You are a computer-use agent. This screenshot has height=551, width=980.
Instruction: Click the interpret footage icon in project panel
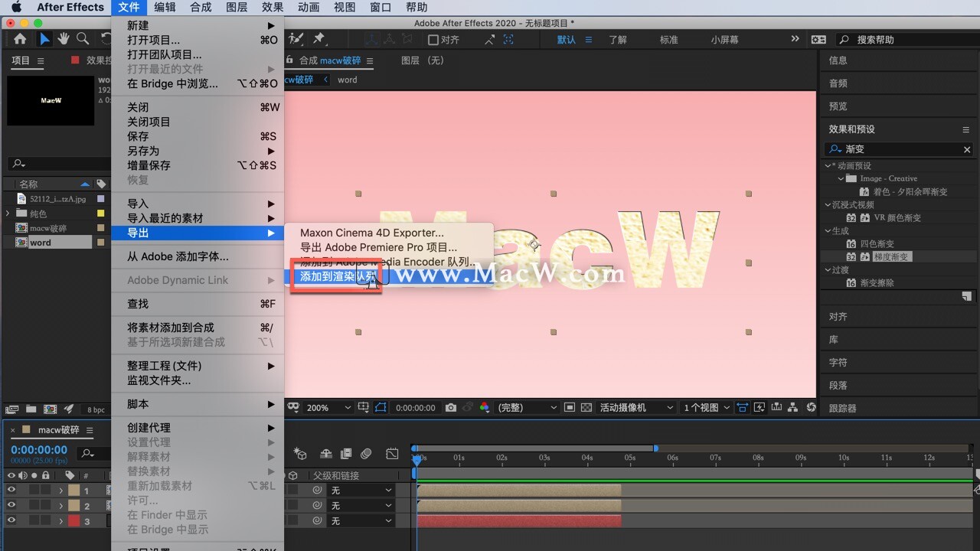pyautogui.click(x=11, y=409)
